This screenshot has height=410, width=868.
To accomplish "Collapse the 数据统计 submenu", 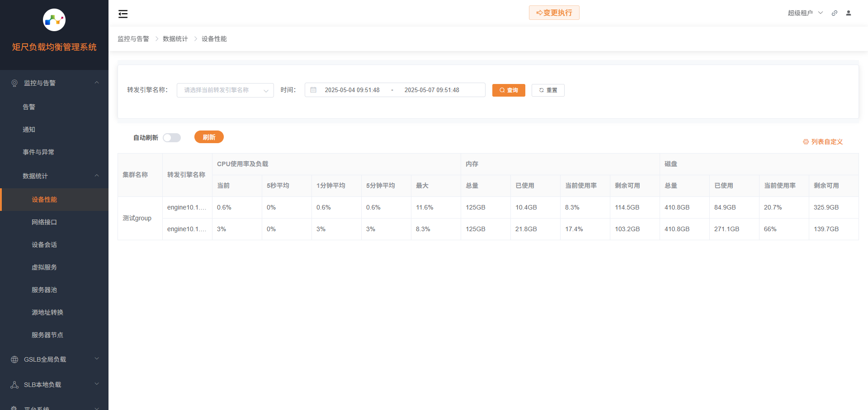I will point(97,176).
